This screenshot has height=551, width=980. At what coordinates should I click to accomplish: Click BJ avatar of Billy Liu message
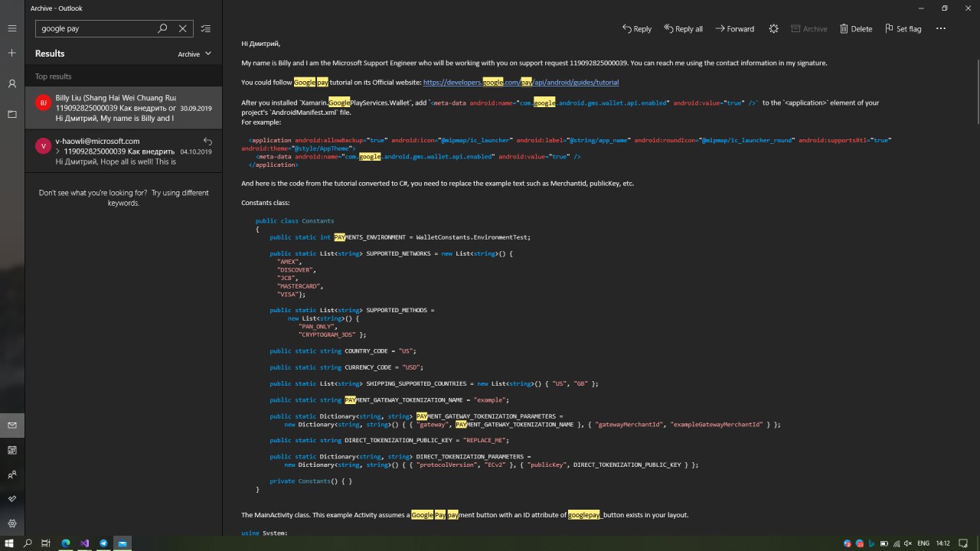click(43, 102)
